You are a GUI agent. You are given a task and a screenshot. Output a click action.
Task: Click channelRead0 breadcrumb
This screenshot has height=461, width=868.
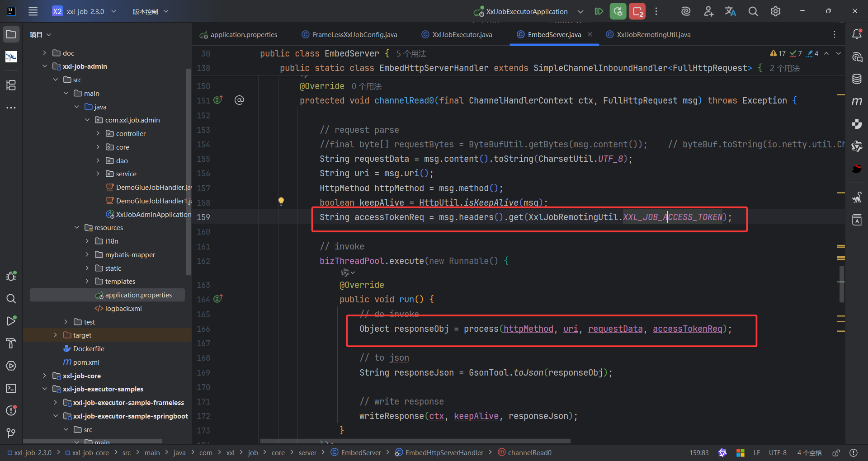tap(524, 453)
